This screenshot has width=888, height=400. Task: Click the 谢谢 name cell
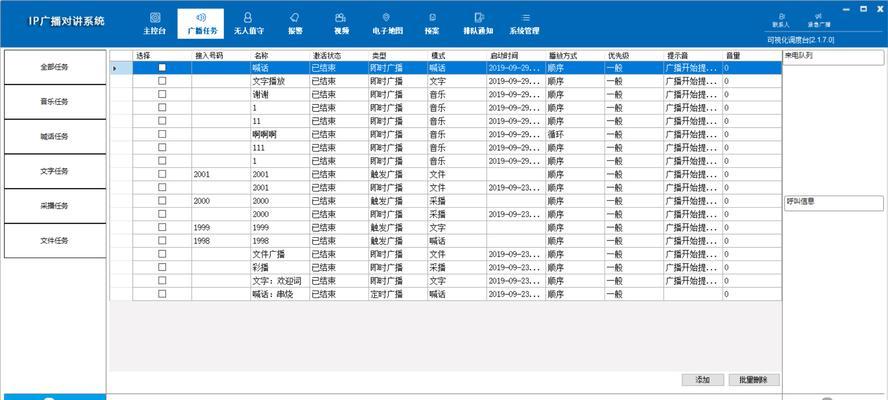pos(280,94)
